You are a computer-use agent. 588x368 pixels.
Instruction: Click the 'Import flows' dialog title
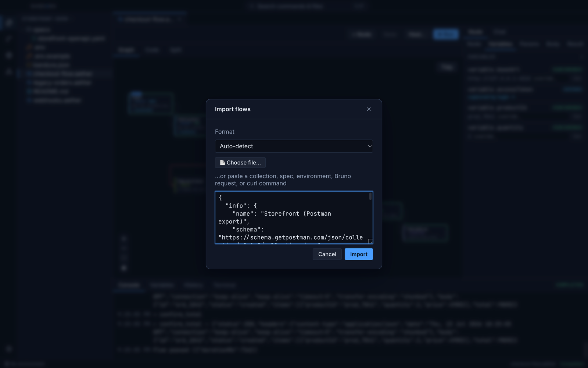[x=233, y=109]
